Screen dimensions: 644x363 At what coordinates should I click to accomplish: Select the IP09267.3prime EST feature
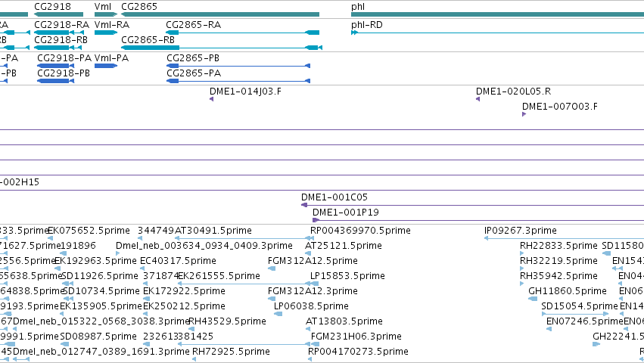tap(564, 238)
